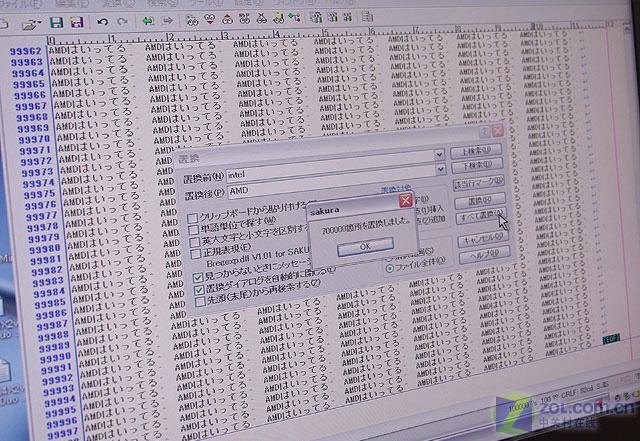Screen dimensions: 640x441
Task: Select the ファイル全体(O) radio button
Action: (x=389, y=268)
